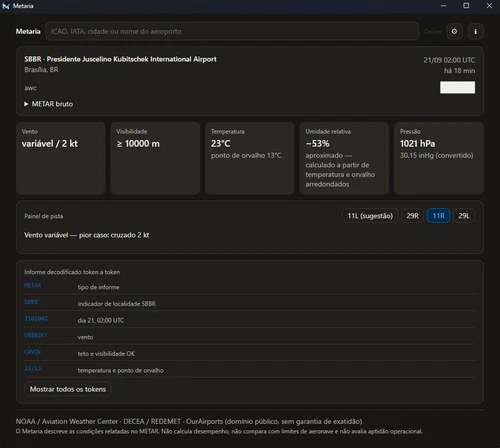500x448 pixels.
Task: Click the white flight category swatch
Action: 457,87
